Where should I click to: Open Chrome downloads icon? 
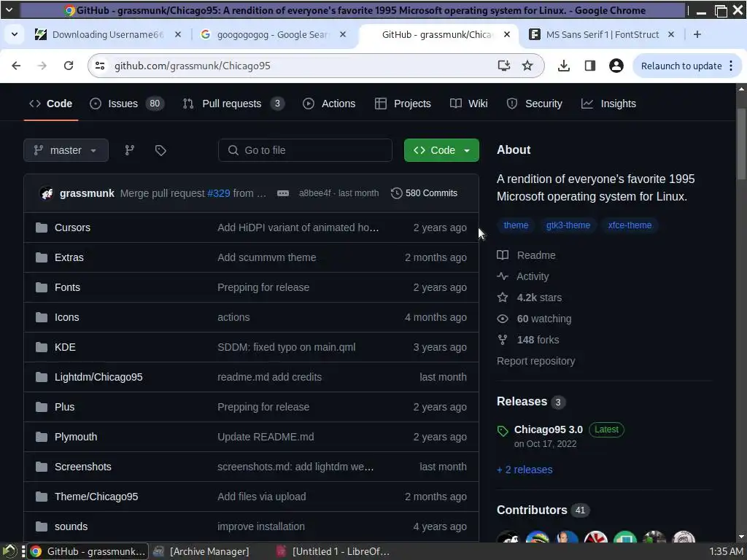pyautogui.click(x=564, y=66)
